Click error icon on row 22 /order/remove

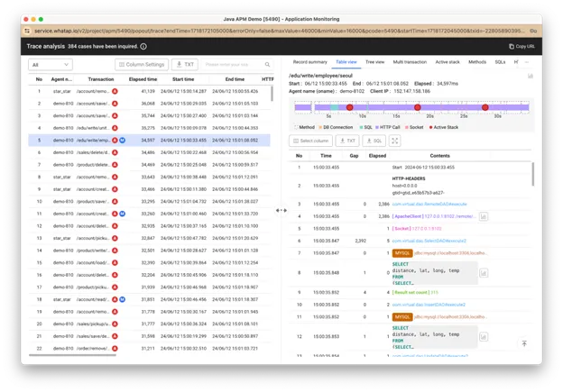(115, 348)
